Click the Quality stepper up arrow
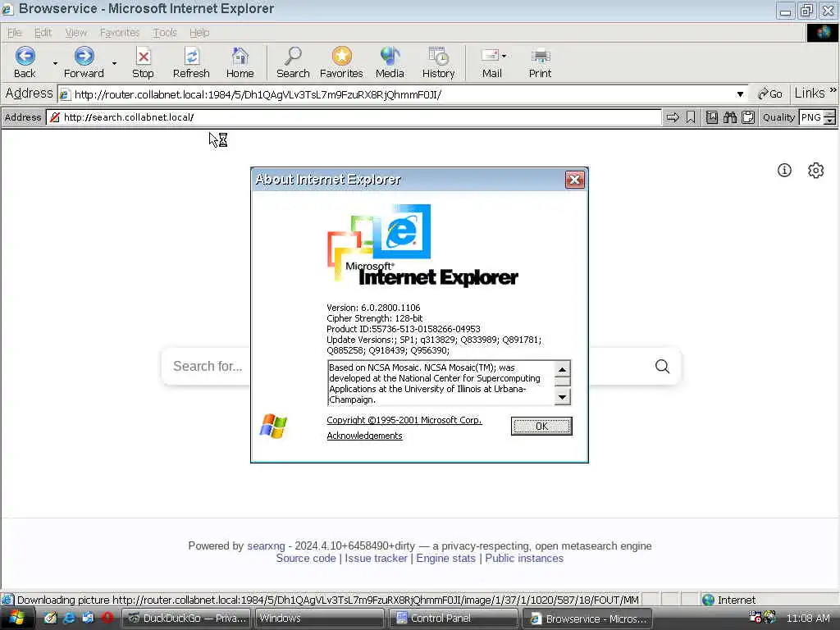840x630 pixels. click(829, 113)
